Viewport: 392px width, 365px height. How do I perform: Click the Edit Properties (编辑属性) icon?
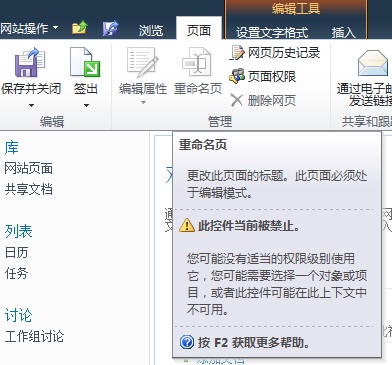[x=143, y=62]
